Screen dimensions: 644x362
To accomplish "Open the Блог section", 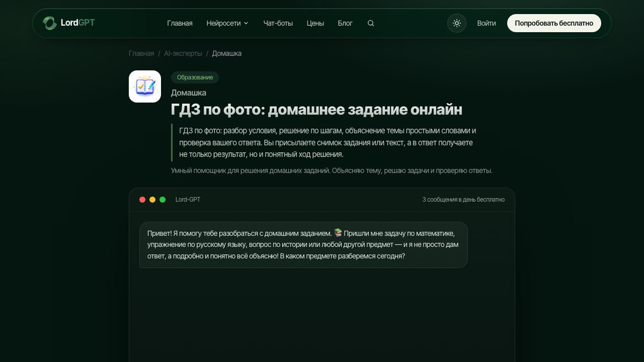I will click(x=345, y=23).
